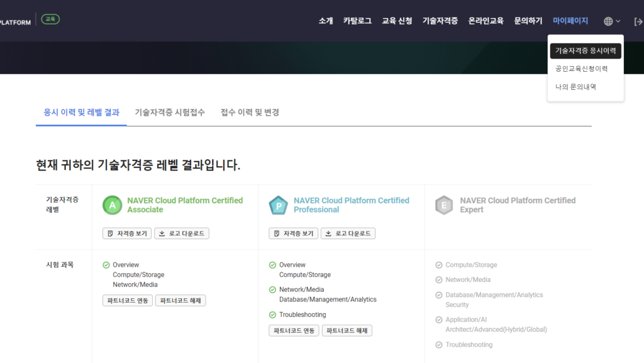View the Associate certificate (자격증 보기)
The height and width of the screenshot is (363, 644).
coord(127,233)
